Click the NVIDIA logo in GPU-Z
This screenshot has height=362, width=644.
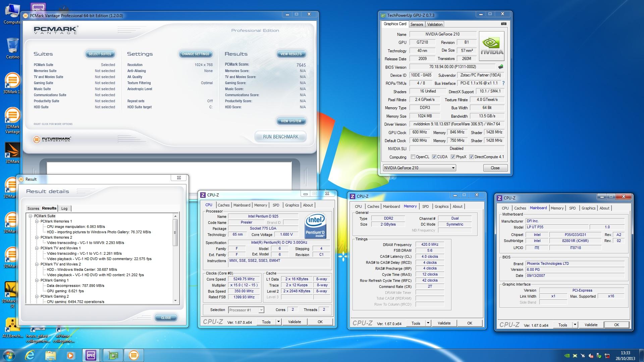tap(491, 46)
